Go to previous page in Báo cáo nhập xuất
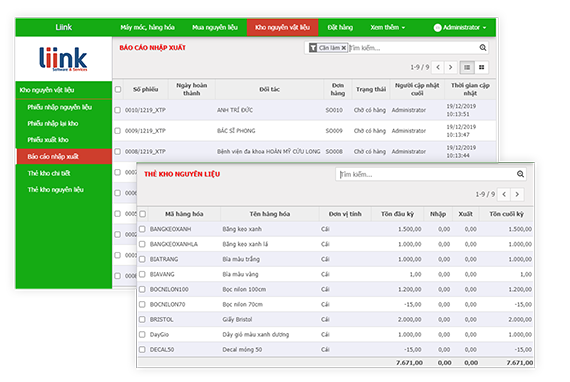The width and height of the screenshot is (570, 382). (x=438, y=67)
